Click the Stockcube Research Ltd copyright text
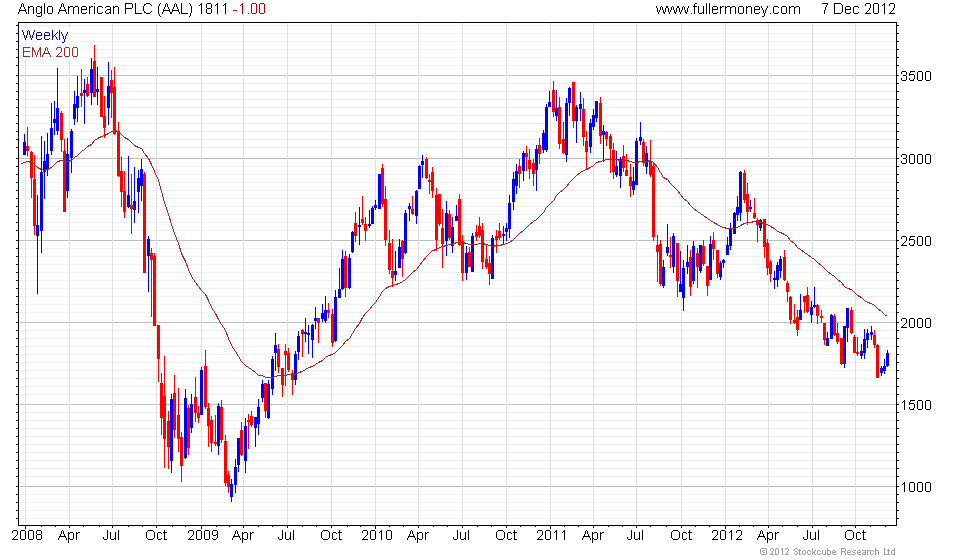The image size is (980, 560). (x=828, y=552)
